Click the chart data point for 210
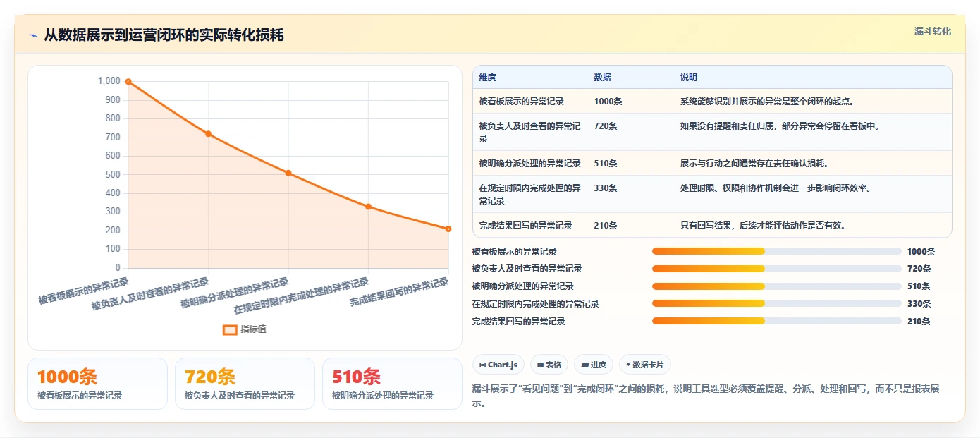 (x=448, y=229)
